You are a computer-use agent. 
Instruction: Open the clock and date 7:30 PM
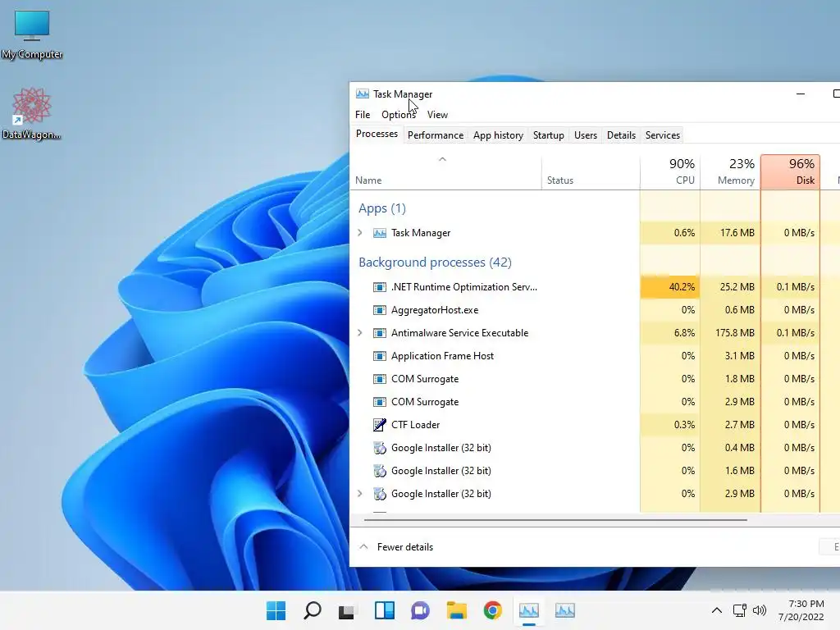801,610
